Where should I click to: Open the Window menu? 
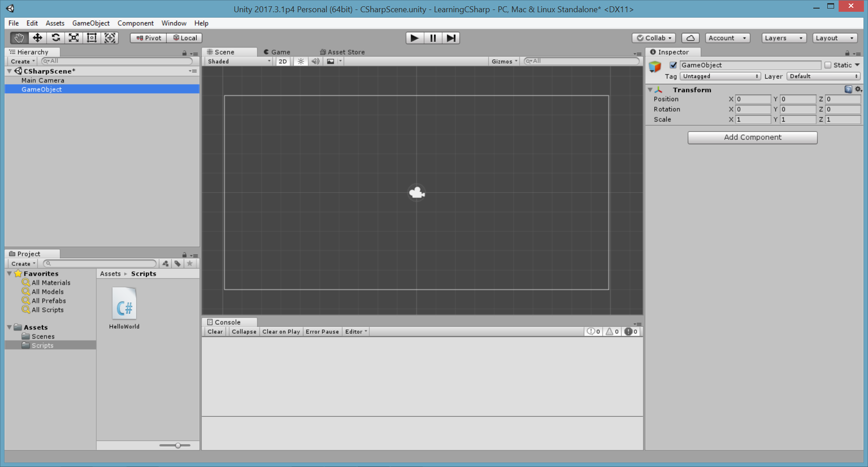174,23
